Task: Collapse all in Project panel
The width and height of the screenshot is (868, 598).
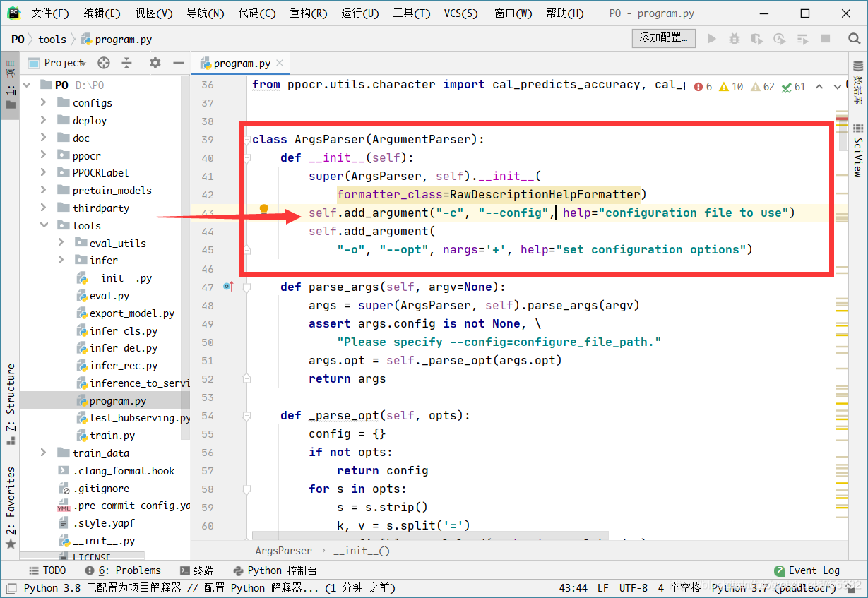Action: 126,63
